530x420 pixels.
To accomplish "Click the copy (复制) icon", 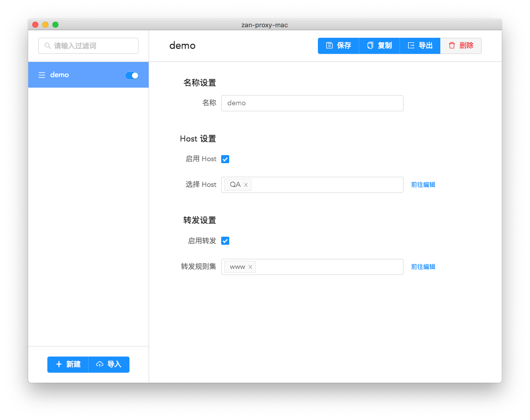I will click(370, 46).
